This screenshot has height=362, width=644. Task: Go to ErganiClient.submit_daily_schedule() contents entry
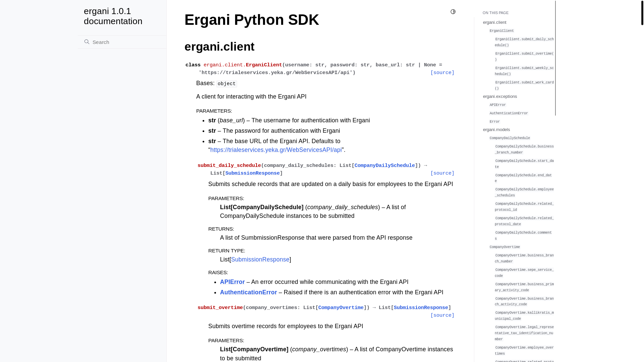click(524, 42)
